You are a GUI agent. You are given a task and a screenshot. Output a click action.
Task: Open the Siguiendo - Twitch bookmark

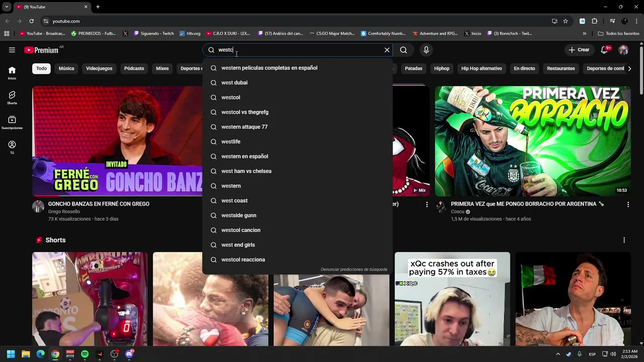pyautogui.click(x=154, y=34)
